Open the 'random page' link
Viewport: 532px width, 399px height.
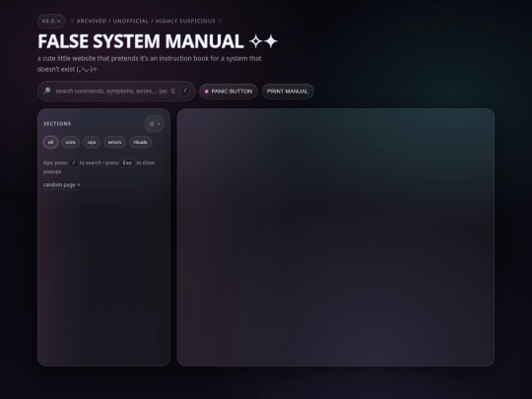click(62, 185)
